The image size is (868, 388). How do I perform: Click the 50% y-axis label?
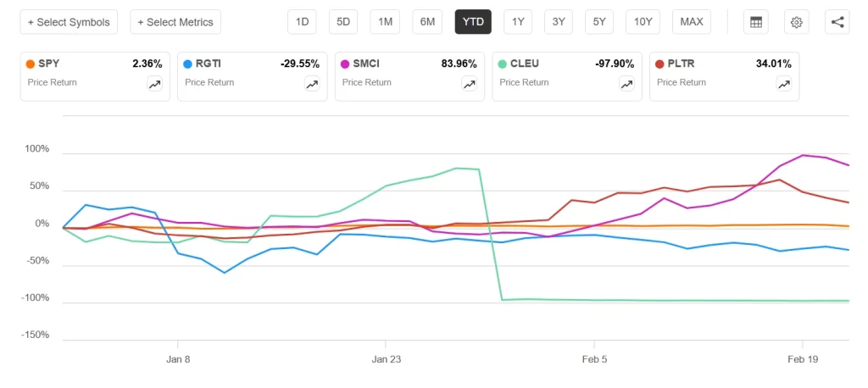tap(39, 186)
